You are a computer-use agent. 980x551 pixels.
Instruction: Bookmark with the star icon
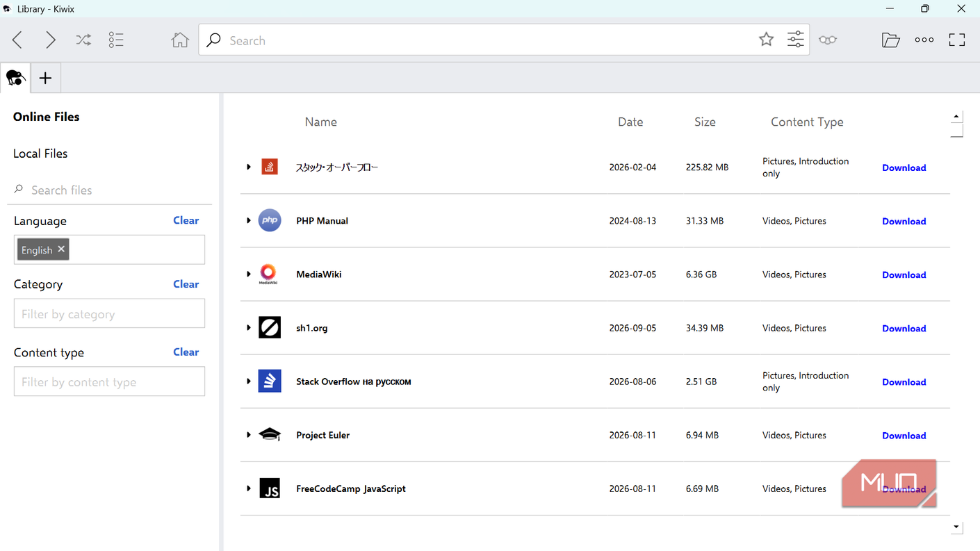click(x=766, y=40)
